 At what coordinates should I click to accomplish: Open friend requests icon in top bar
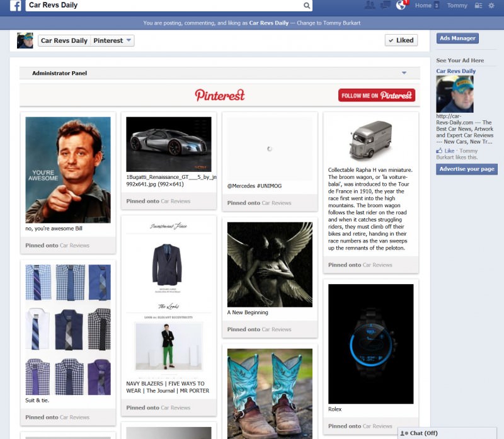(x=370, y=5)
